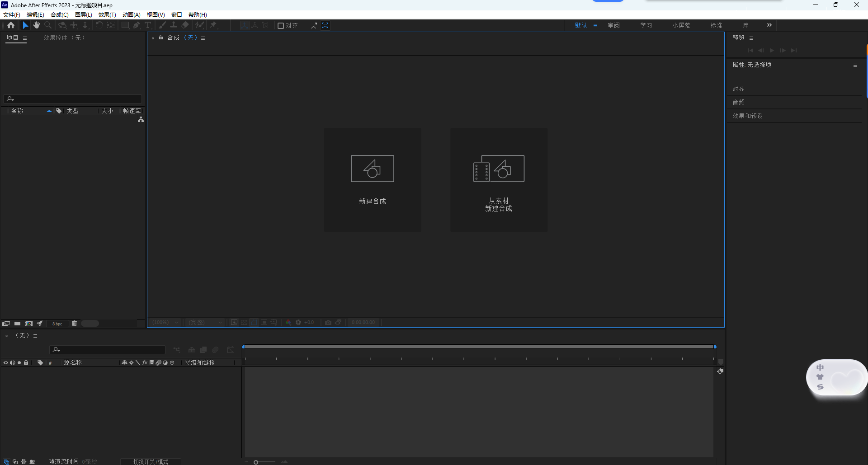Click 新建合成 to create a composition
Viewport: 868px width, 465px height.
[373, 179]
